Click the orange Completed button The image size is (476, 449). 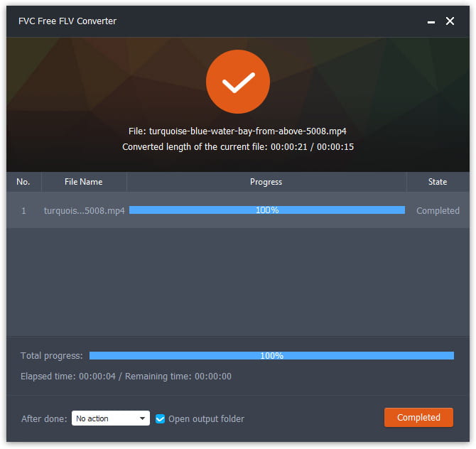[418, 418]
